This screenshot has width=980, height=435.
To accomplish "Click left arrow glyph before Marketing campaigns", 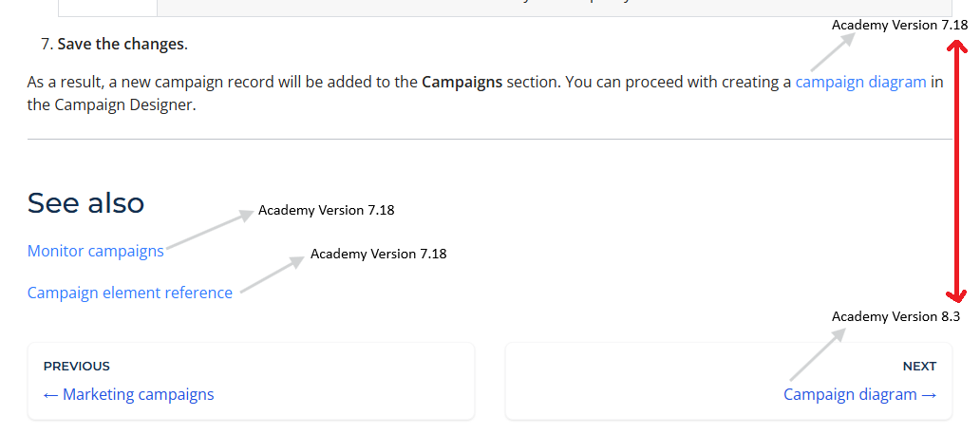I will [x=50, y=394].
